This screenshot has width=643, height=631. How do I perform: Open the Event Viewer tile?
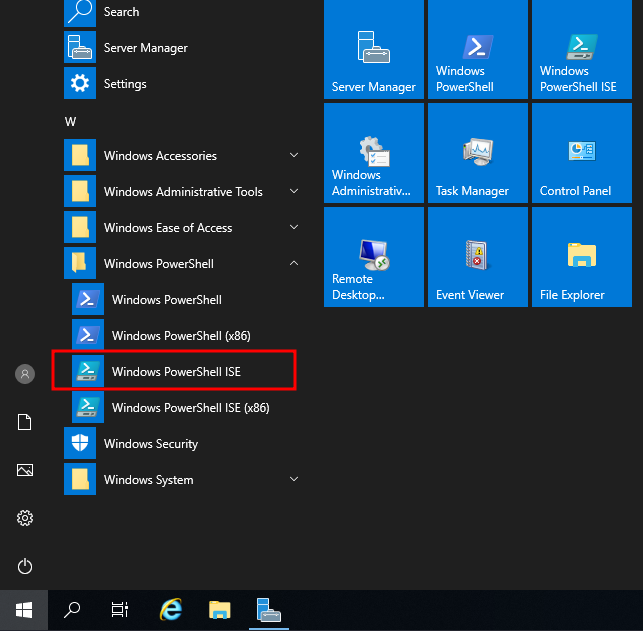coord(478,257)
